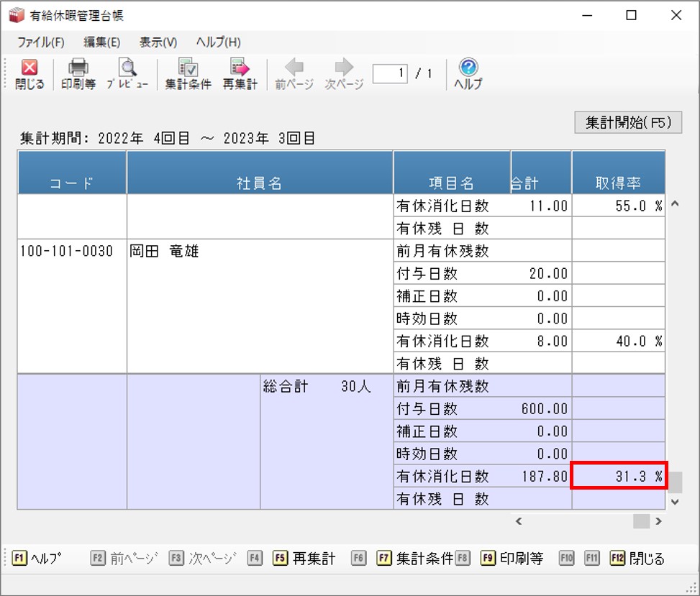Click vertical scrollbar up arrow
This screenshot has width=700, height=596.
coord(675,204)
